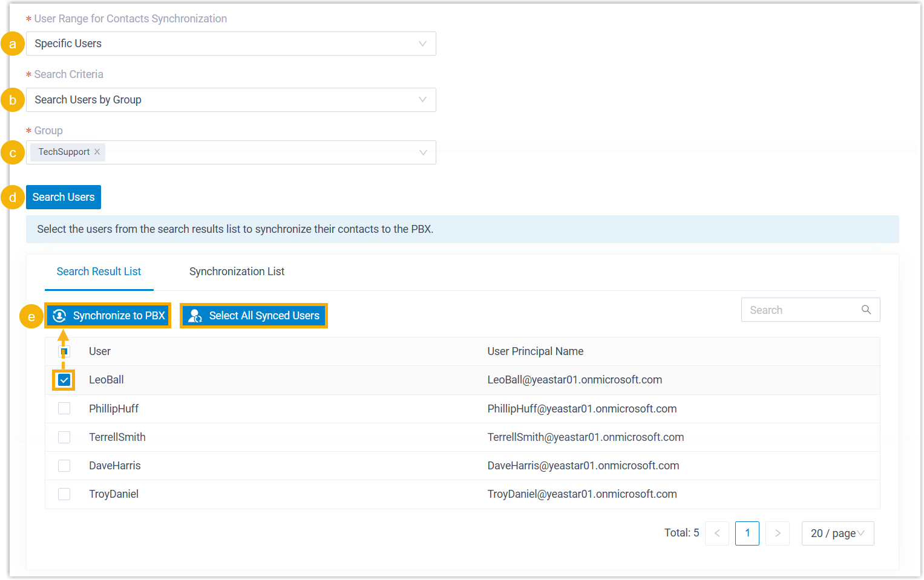
Task: Select the TerrellSmith checkbox
Action: (64, 437)
